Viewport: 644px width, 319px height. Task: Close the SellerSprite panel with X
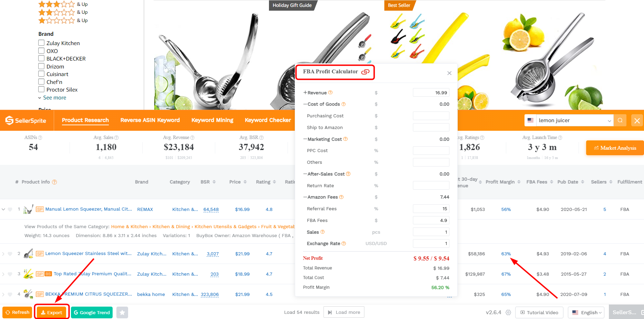tap(637, 120)
